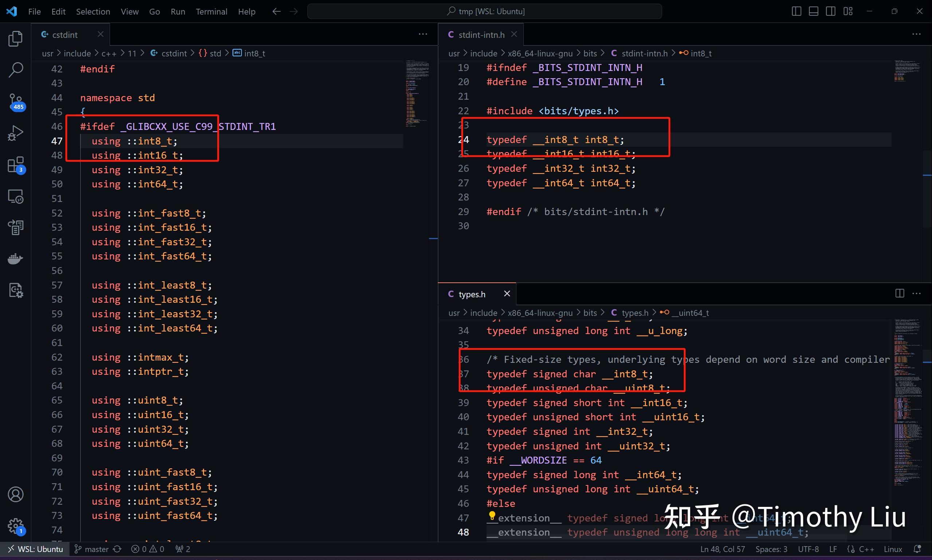The image size is (932, 560).
Task: Click the WSL: Ubuntu remote indicator
Action: coord(35,549)
